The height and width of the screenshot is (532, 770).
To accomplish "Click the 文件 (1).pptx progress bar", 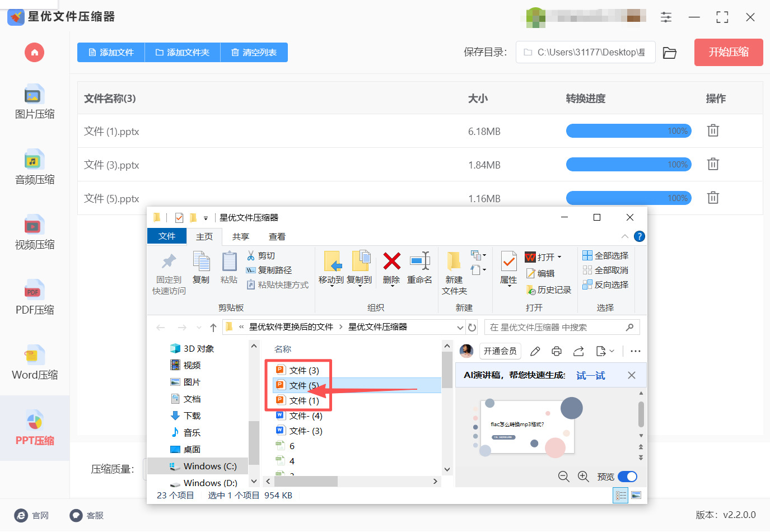I will click(629, 131).
